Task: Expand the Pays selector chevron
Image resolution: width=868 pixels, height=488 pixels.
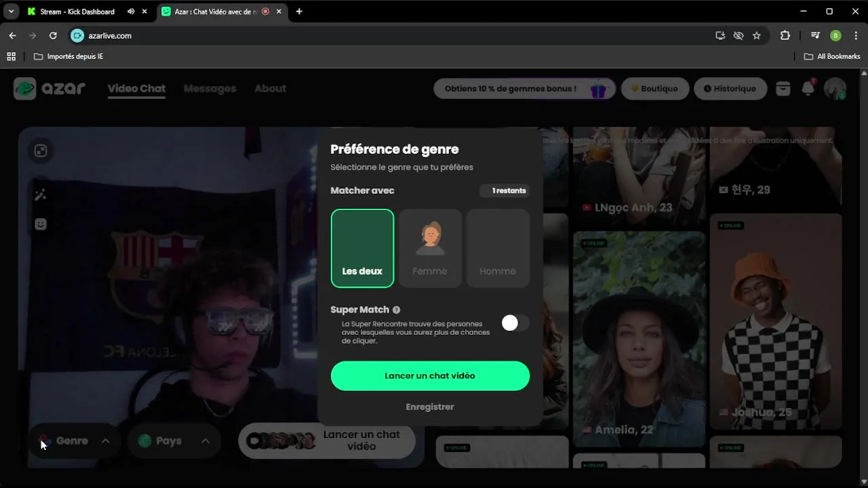Action: [205, 441]
